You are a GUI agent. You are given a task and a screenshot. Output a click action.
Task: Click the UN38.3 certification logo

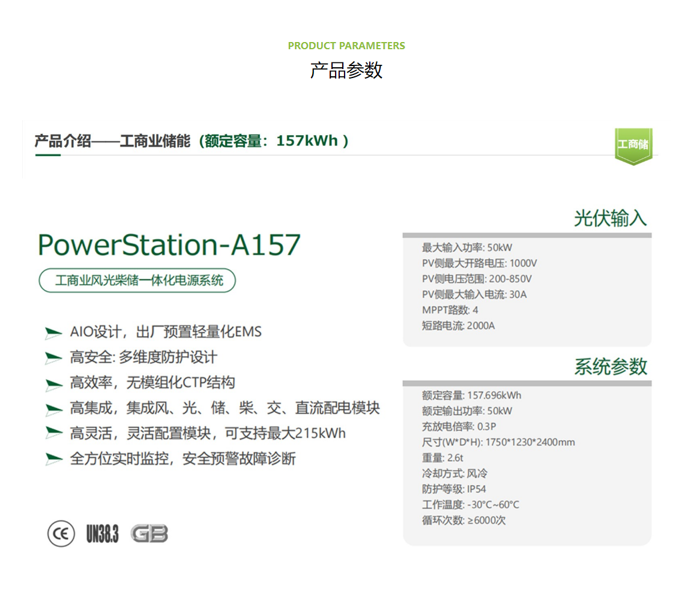point(103,534)
